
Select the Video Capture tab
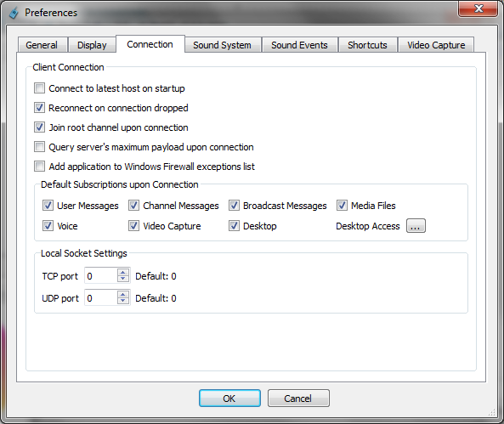436,45
